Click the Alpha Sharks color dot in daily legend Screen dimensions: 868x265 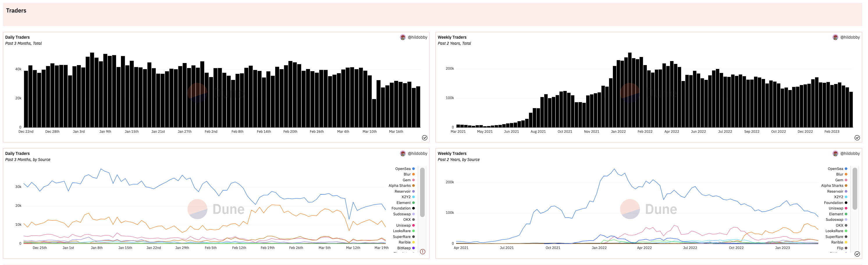(413, 186)
